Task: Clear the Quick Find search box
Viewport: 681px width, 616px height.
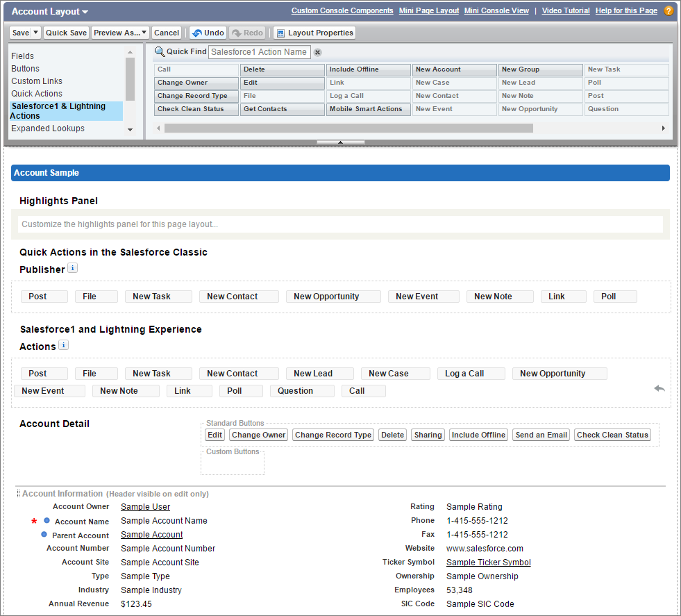Action: coord(318,52)
